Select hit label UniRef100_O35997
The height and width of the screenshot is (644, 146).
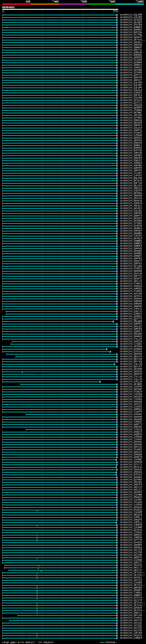[x=131, y=422]
